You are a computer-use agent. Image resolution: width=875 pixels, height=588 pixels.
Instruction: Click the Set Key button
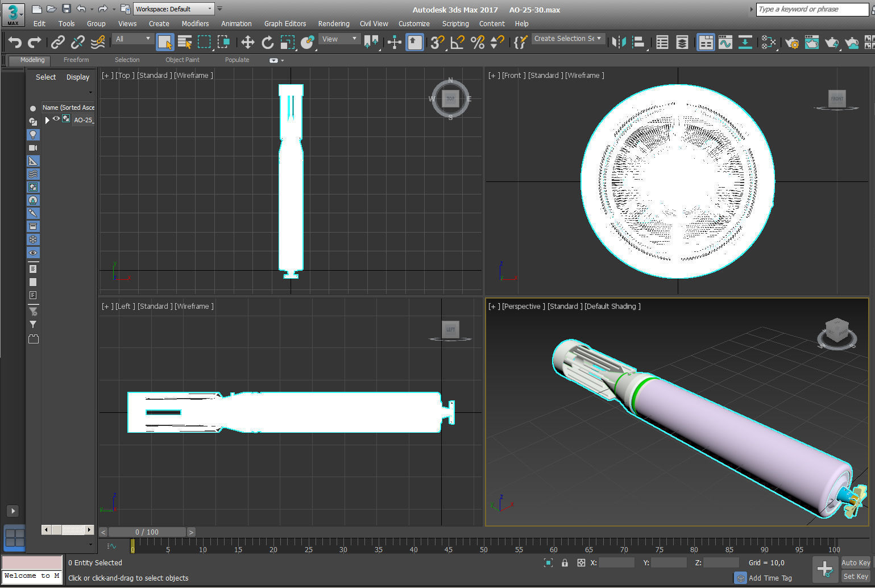click(x=856, y=576)
